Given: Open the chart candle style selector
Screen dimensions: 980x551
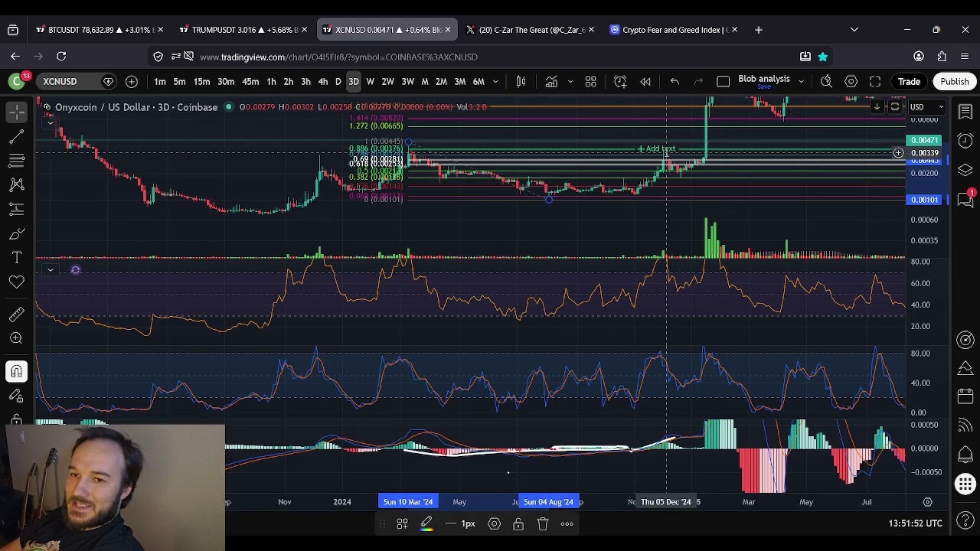Looking at the screenshot, I should tap(521, 82).
